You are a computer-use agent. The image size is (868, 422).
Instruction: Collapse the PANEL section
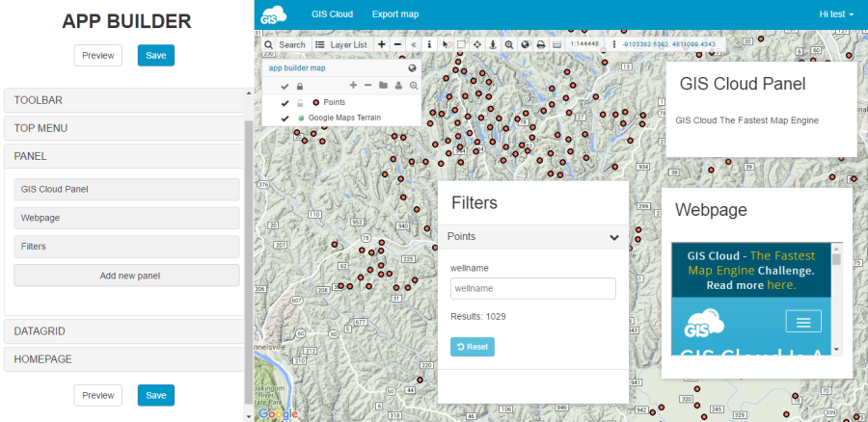point(124,156)
